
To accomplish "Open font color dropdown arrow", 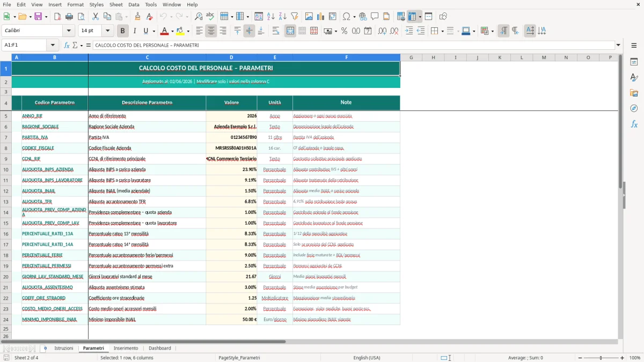I will tap(173, 31).
